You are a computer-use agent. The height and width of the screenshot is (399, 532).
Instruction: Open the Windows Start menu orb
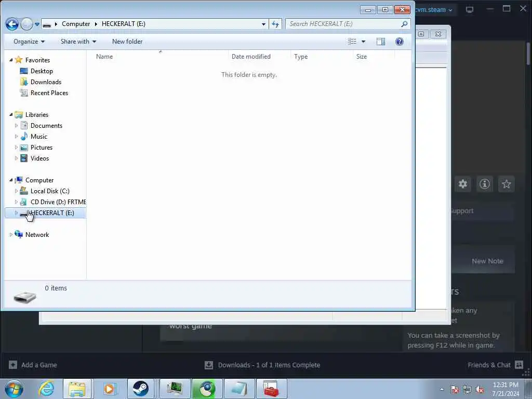(14, 389)
